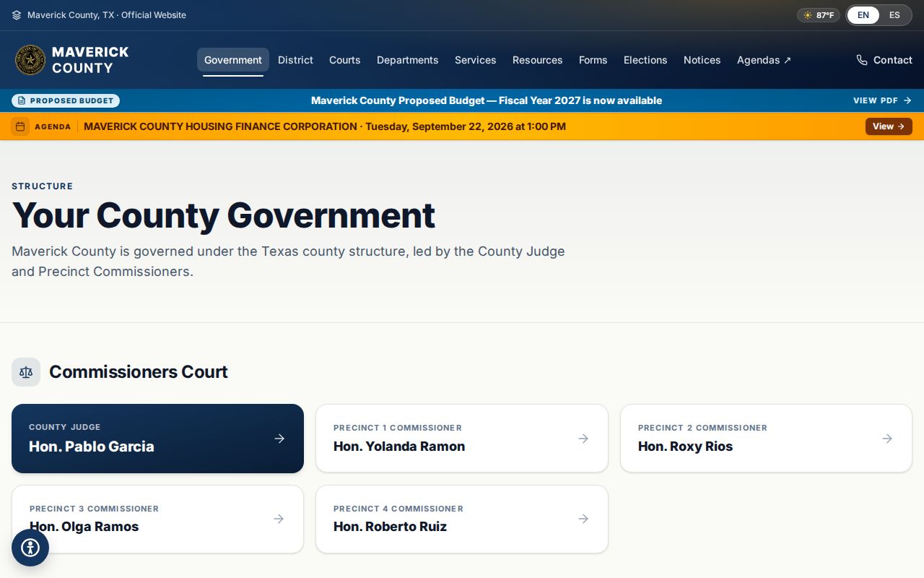The image size is (924, 578).
Task: Click Hon. Roxy Rios name text
Action: (685, 447)
